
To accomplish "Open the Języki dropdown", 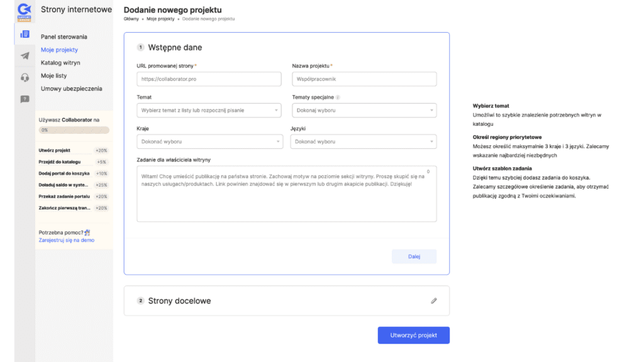I will (x=364, y=141).
